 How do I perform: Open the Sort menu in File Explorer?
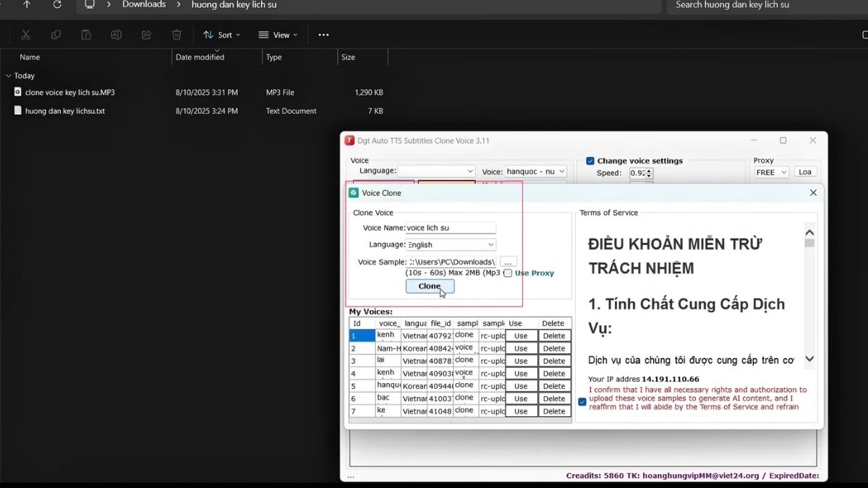(221, 35)
